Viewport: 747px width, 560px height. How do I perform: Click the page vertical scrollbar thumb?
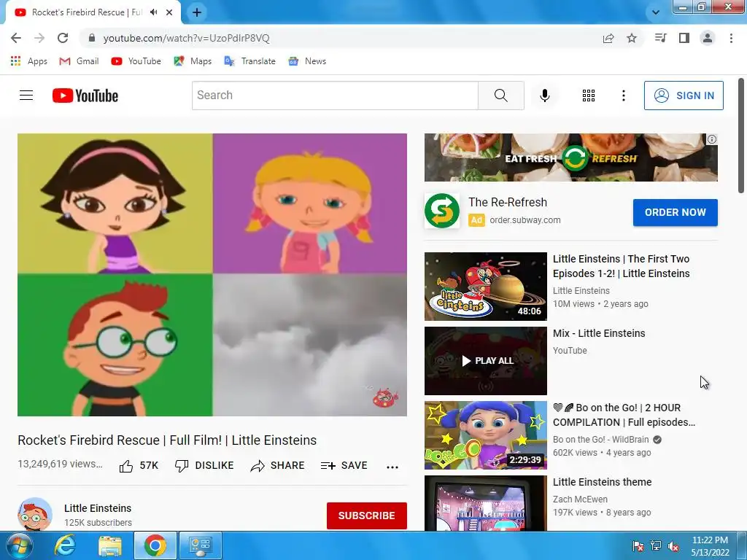741,136
